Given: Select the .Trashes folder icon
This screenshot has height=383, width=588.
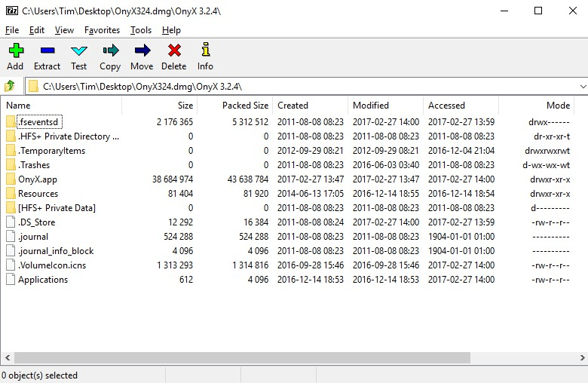Looking at the screenshot, I should point(11,164).
